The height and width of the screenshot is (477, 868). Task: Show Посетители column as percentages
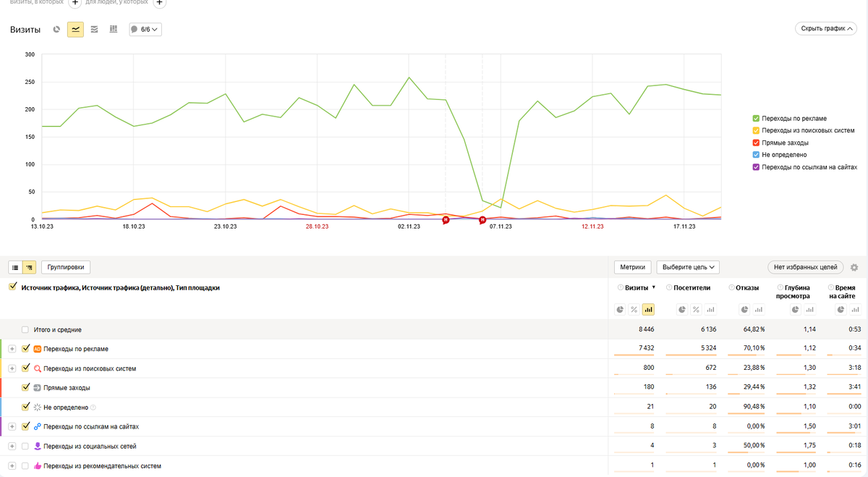[696, 310]
